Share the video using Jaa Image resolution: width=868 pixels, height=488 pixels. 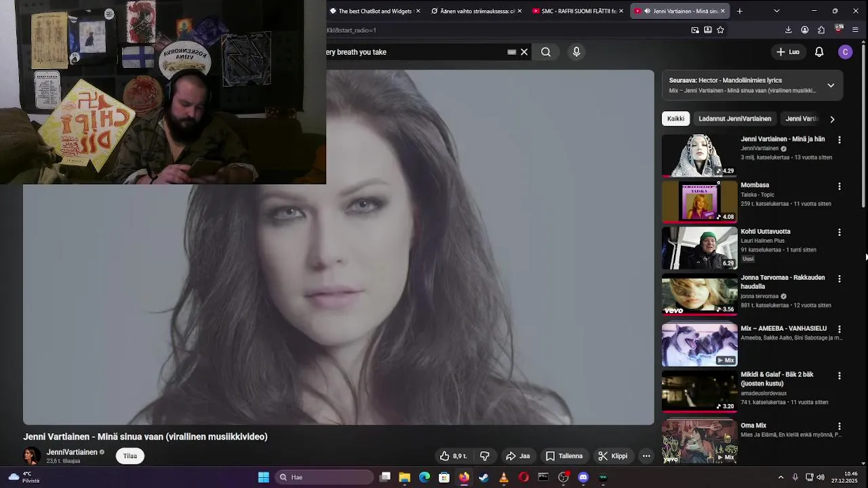click(x=518, y=456)
